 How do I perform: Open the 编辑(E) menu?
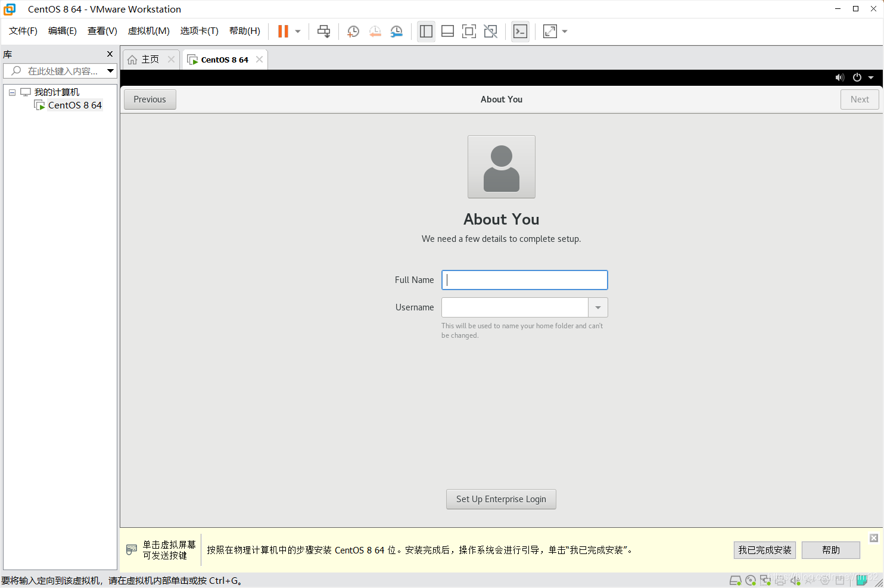[63, 31]
